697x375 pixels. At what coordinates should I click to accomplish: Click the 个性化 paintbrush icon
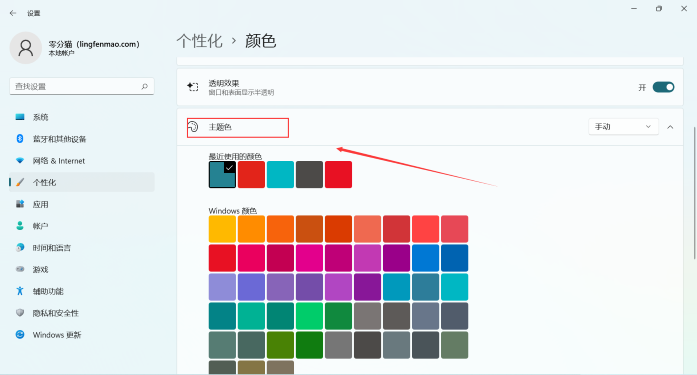click(x=20, y=182)
